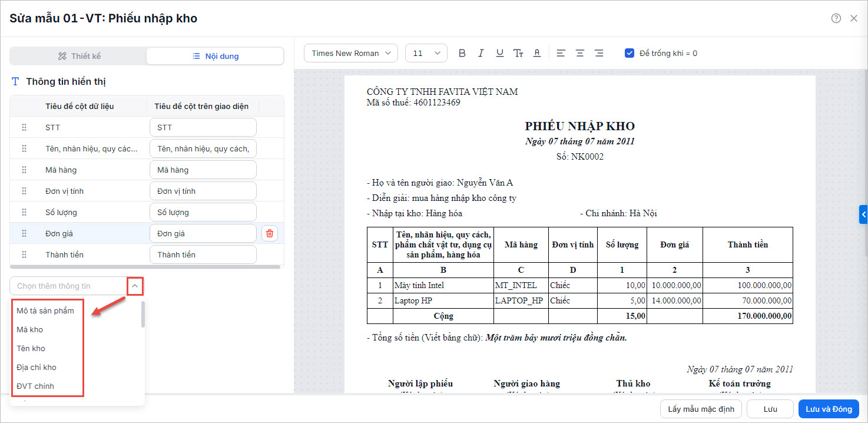Click the Lưu và Đóng button
The height and width of the screenshot is (423, 868).
pos(829,409)
